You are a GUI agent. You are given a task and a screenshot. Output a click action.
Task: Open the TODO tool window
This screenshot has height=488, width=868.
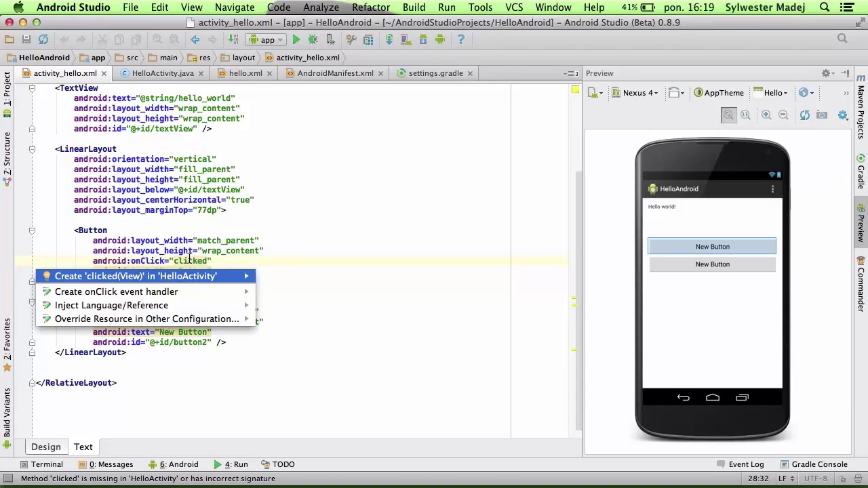click(277, 464)
